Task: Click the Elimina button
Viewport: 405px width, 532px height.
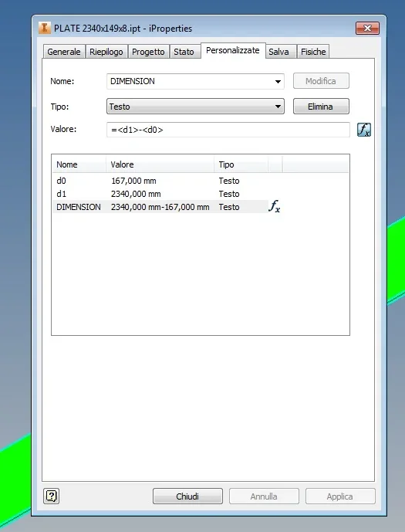Action: (321, 107)
